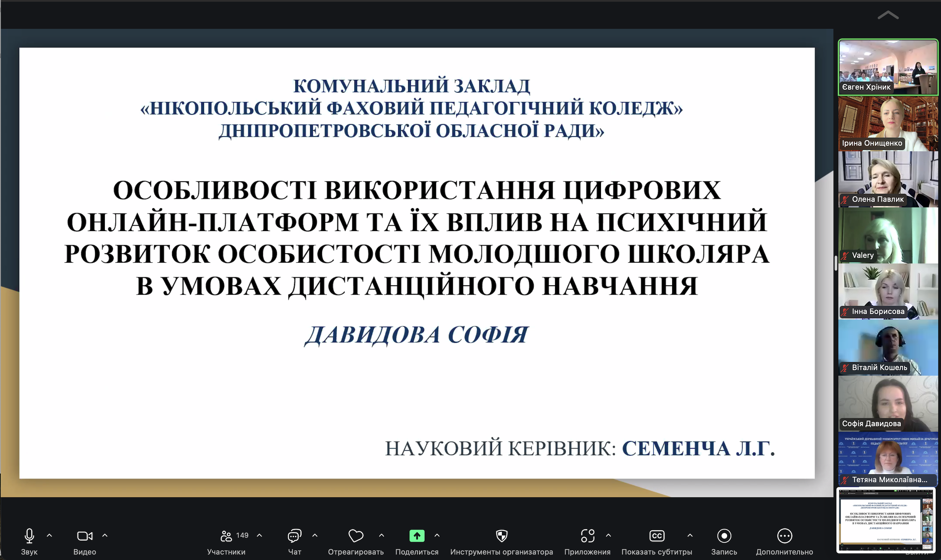The height and width of the screenshot is (560, 941).
Task: Expand video options arrow next to Видео
Action: coord(105,536)
